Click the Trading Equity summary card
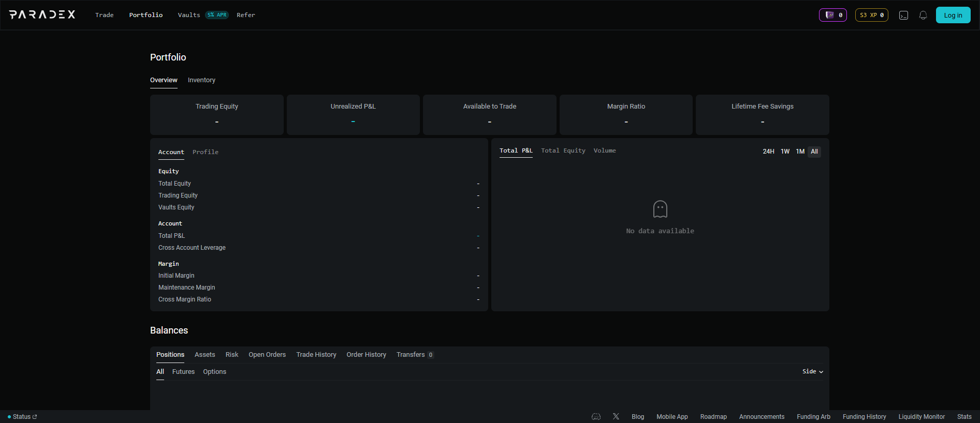 [217, 115]
